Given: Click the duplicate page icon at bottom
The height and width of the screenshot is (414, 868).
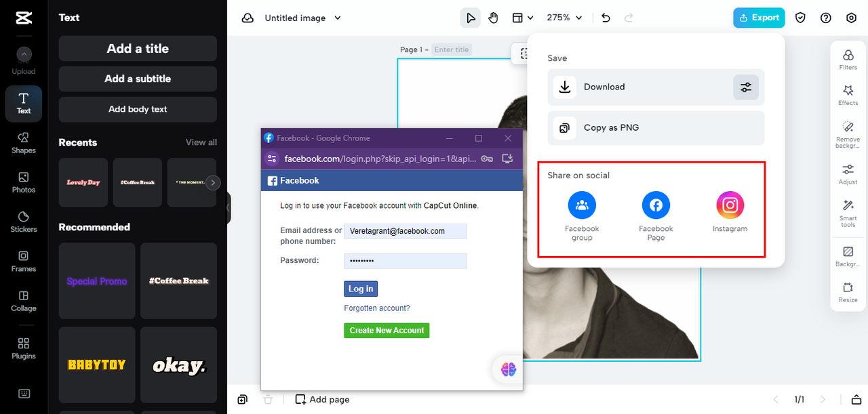Looking at the screenshot, I should pos(242,400).
